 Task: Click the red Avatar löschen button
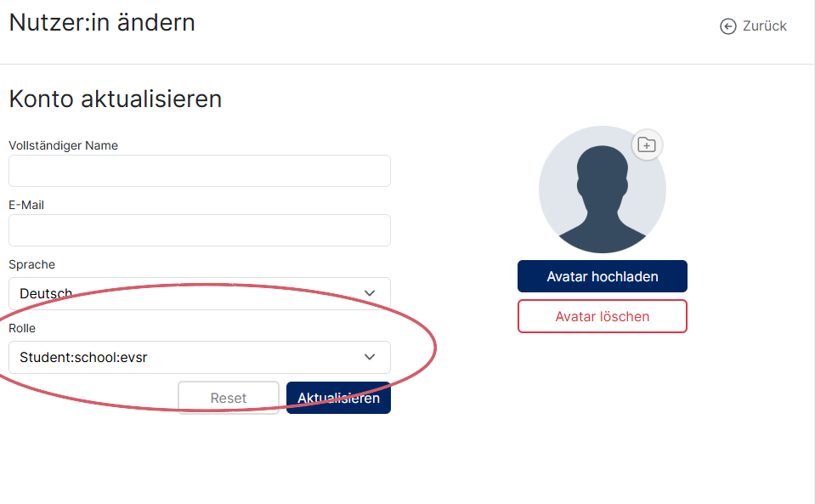[x=603, y=316]
